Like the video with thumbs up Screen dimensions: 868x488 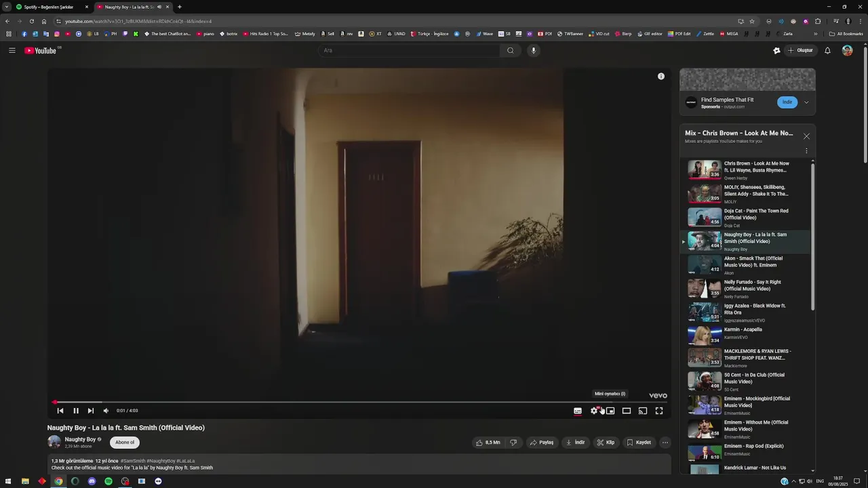(488, 443)
